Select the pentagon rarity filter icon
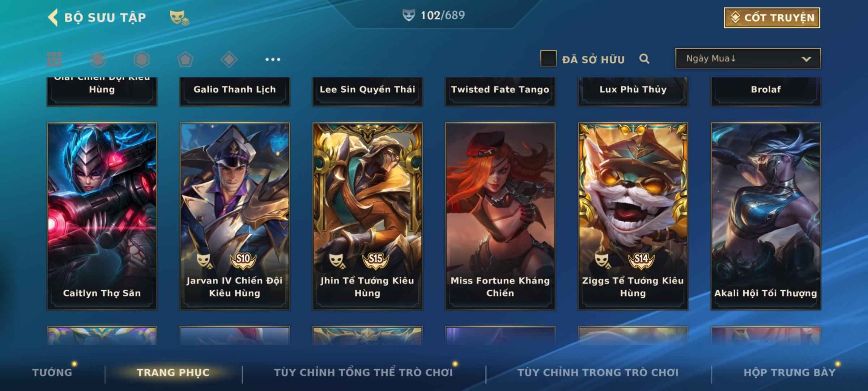 pos(185,59)
